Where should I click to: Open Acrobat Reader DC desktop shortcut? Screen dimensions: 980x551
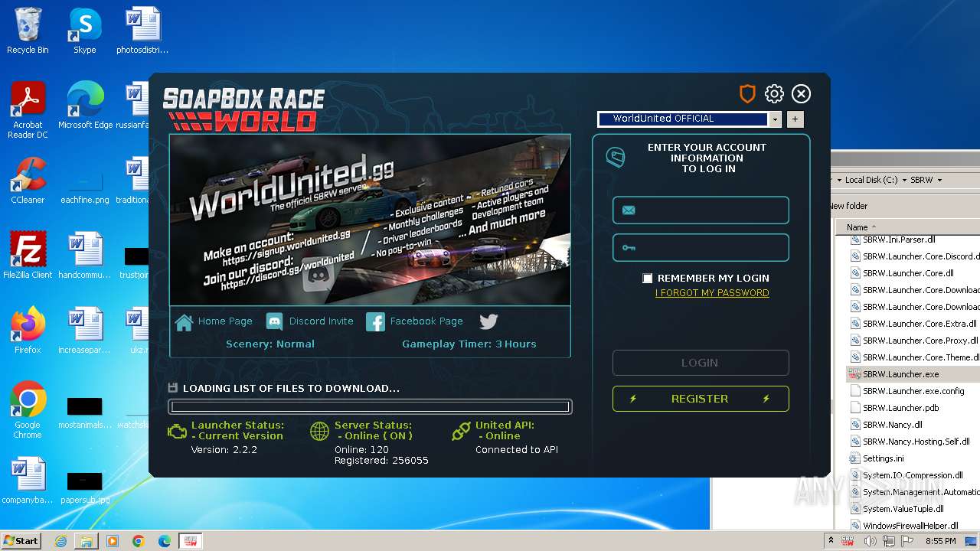[28, 110]
